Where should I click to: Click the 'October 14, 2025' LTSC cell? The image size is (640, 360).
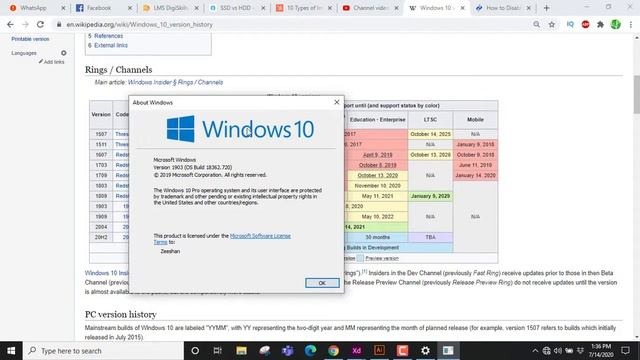pos(430,134)
